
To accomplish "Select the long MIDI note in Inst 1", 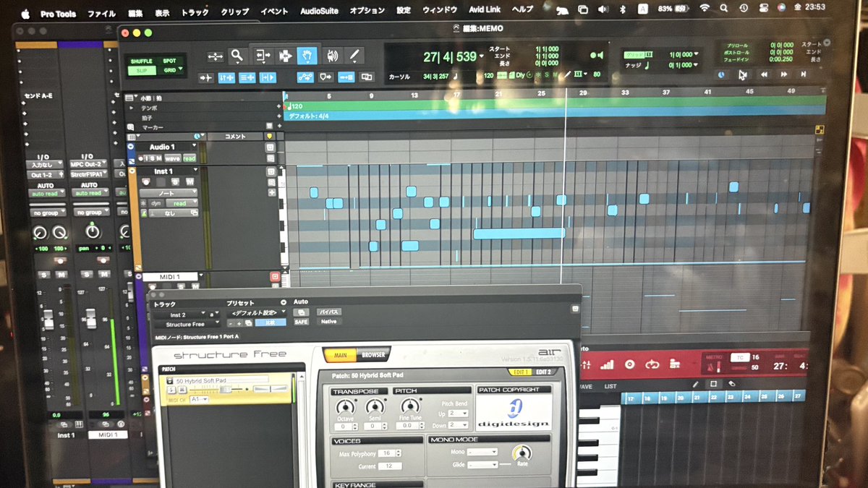I will 519,233.
